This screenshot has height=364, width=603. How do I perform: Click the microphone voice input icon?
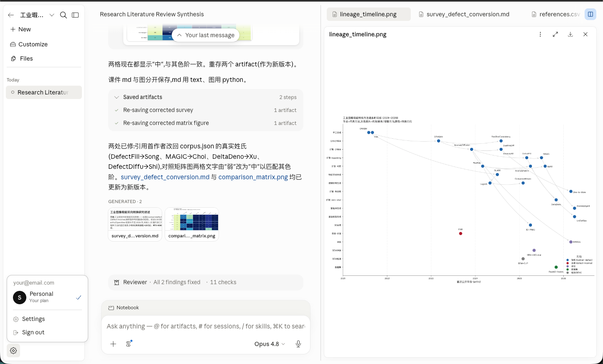click(298, 344)
